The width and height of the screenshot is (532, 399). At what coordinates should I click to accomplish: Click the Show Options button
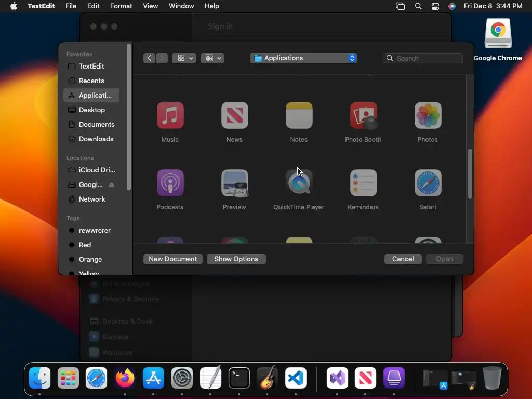236,259
